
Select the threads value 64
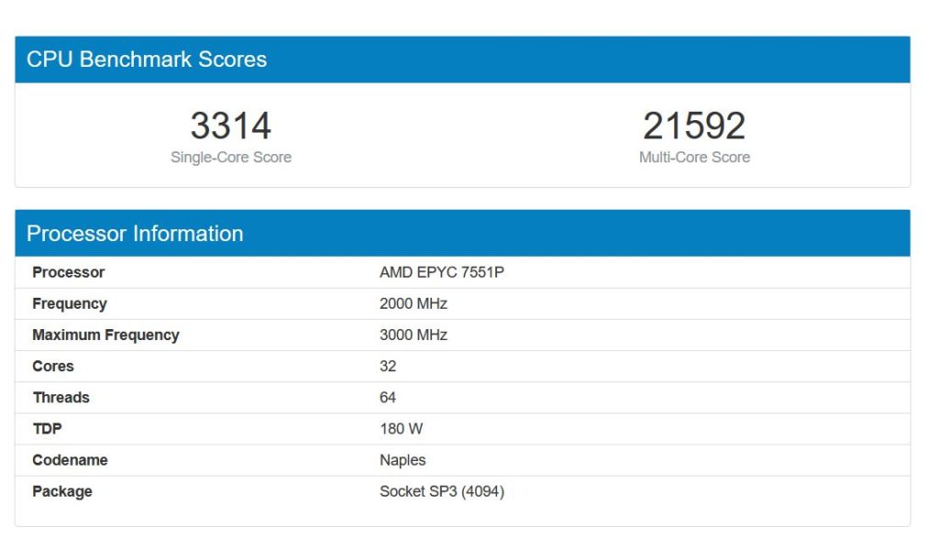pos(388,397)
